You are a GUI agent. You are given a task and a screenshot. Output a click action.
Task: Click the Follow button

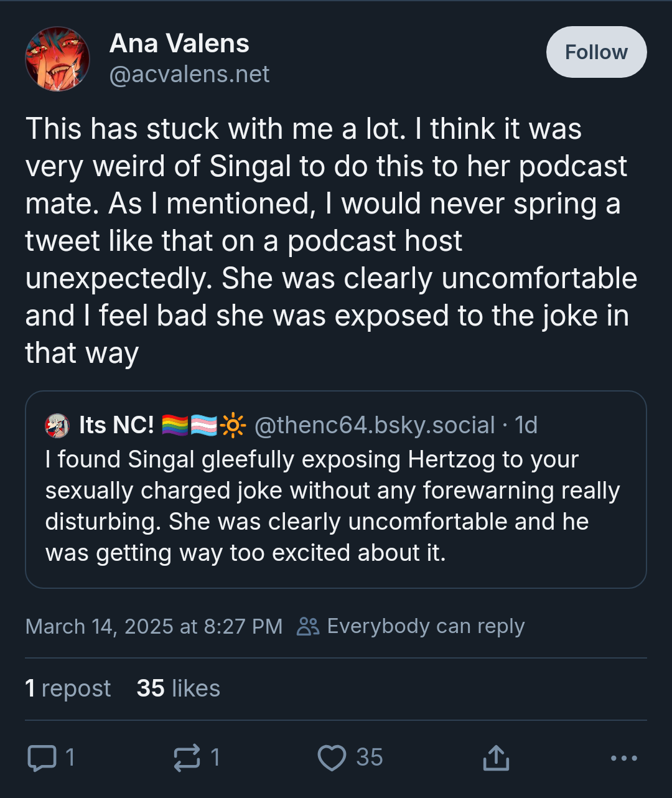pos(596,52)
